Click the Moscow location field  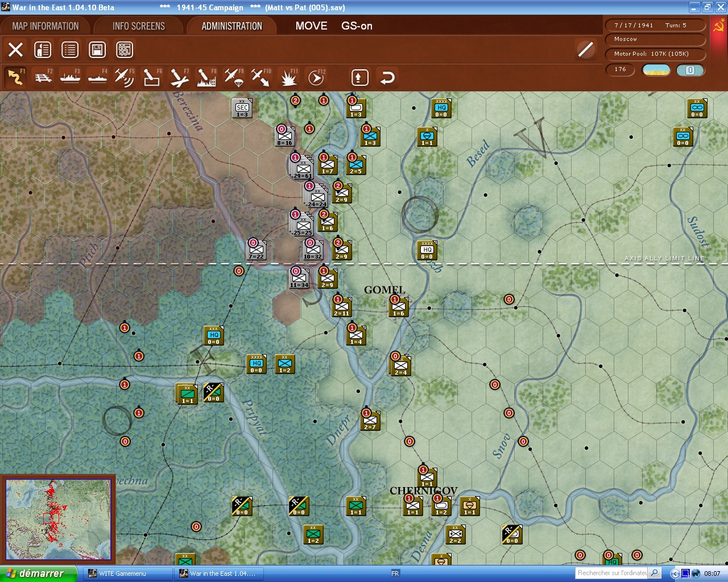click(655, 39)
